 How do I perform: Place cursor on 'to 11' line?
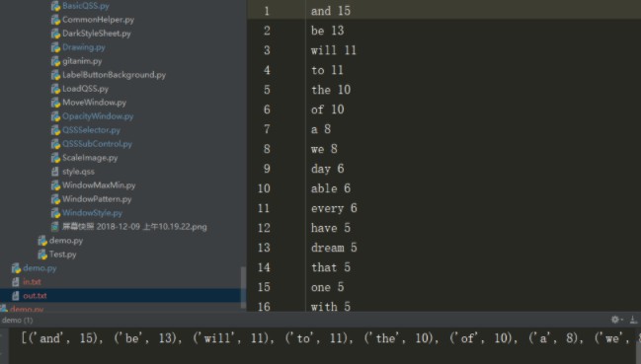tap(327, 70)
